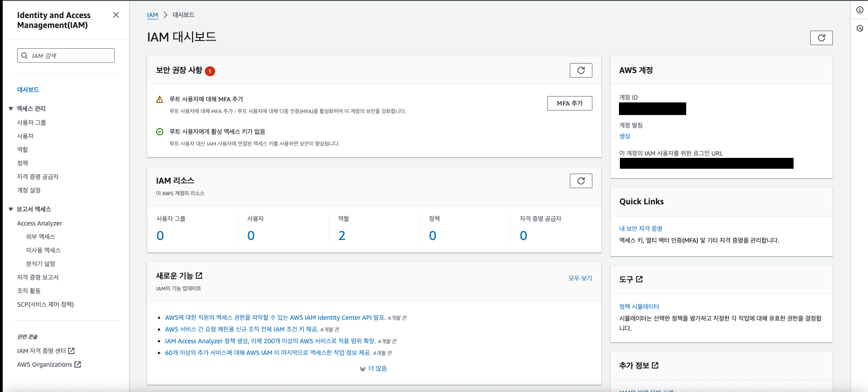This screenshot has width=868, height=392.
Task: Open 조직 활동 in the sidebar
Action: tap(29, 291)
